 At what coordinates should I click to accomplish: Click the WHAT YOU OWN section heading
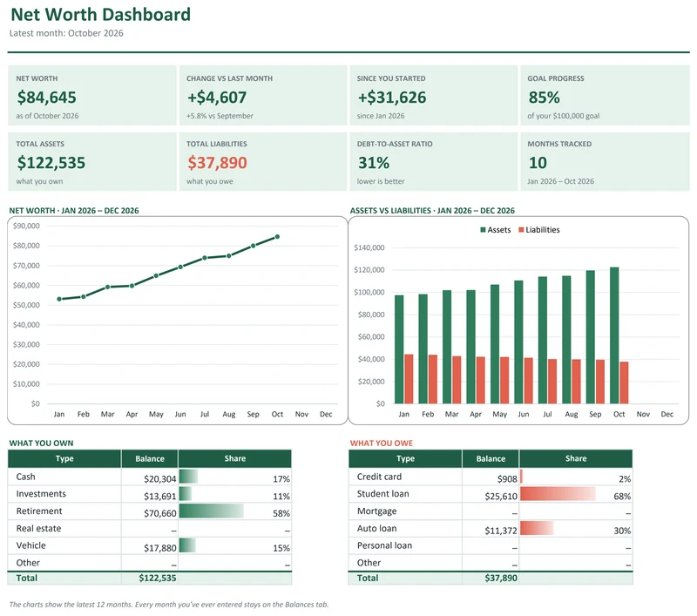pyautogui.click(x=41, y=443)
